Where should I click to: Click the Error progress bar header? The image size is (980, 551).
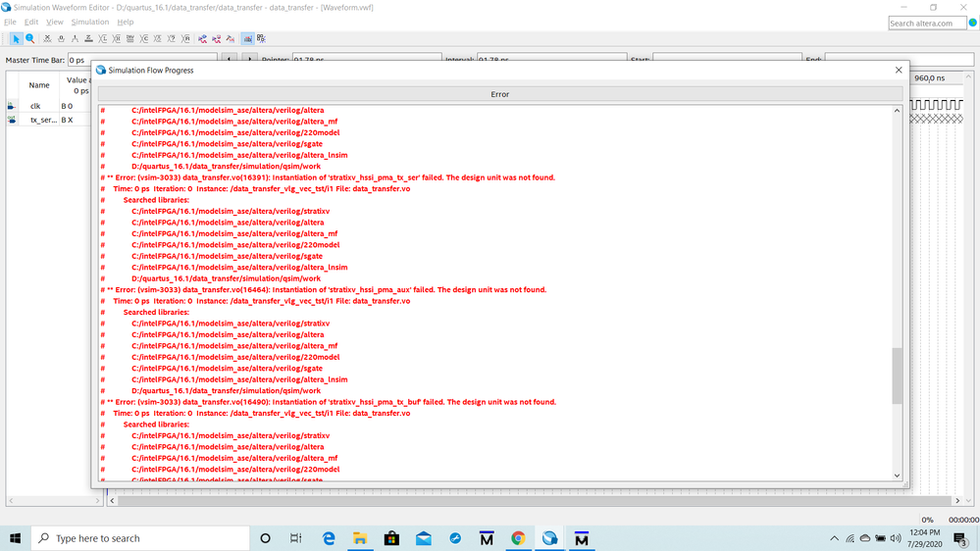pos(500,94)
